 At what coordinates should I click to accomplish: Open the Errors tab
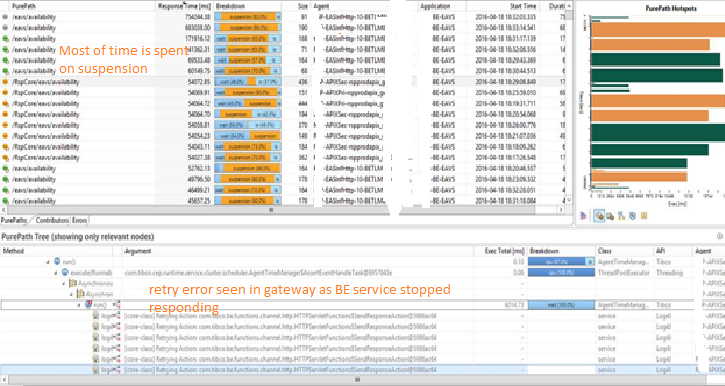point(80,221)
